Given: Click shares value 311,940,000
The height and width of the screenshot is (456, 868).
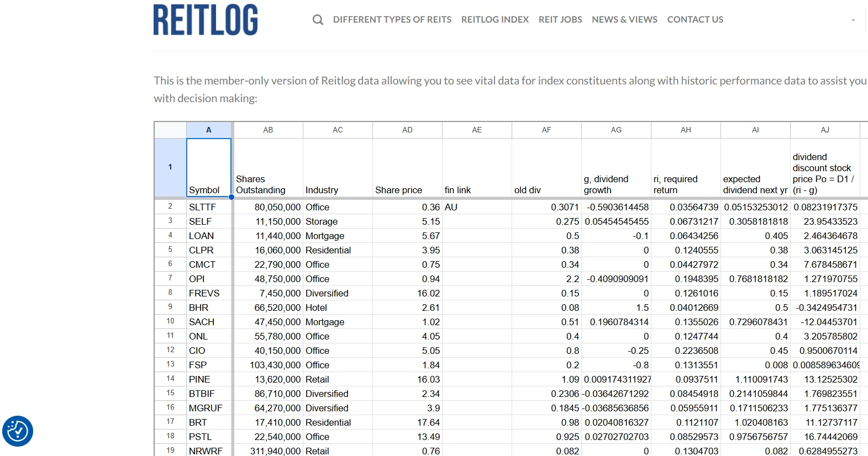Looking at the screenshot, I should point(268,450).
